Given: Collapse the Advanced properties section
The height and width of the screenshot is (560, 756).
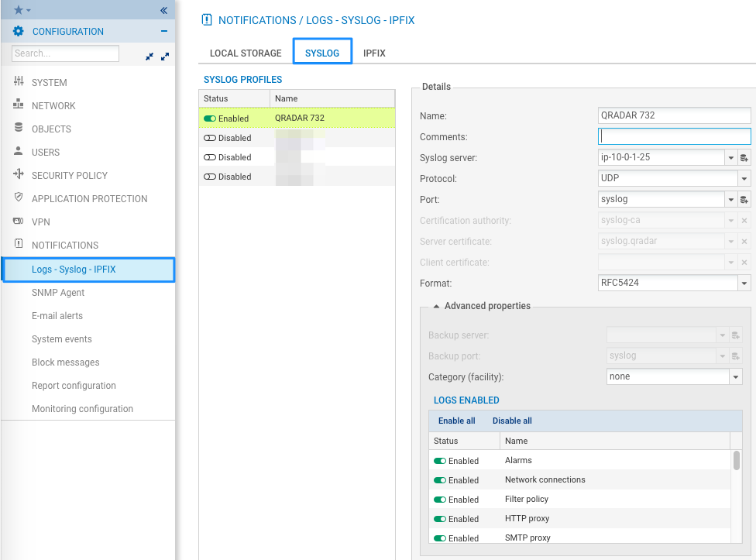Looking at the screenshot, I should [x=435, y=306].
